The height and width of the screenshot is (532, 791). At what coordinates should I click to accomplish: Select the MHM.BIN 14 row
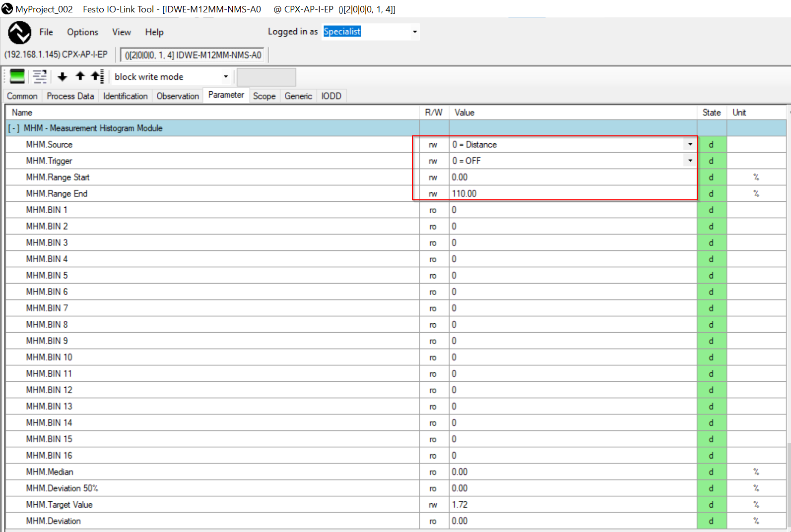tap(395, 422)
